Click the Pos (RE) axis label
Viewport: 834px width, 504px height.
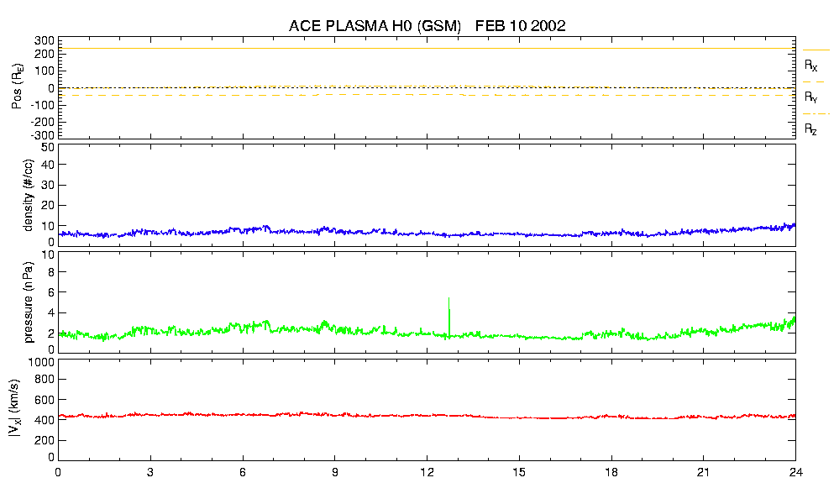[x=16, y=87]
